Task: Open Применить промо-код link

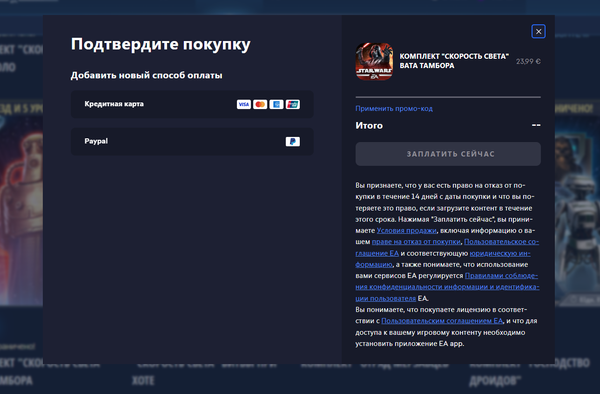Action: [394, 109]
